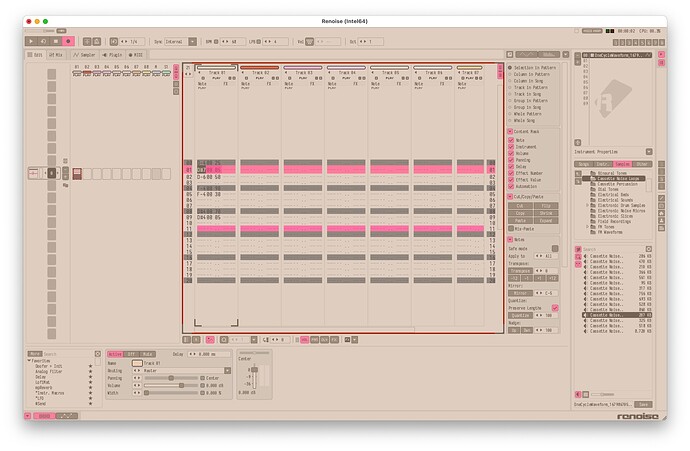Toggle the pink VOL column button
690x451 pixels.
(305, 340)
